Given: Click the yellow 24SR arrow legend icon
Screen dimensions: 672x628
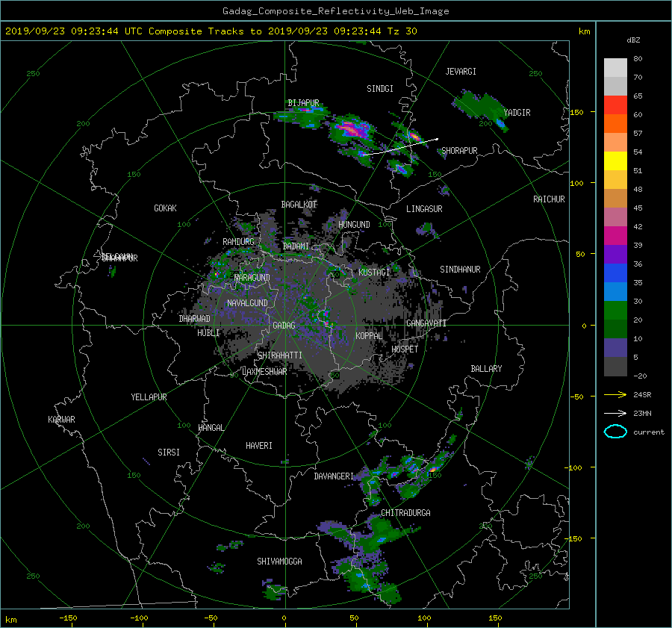Looking at the screenshot, I should pos(615,395).
